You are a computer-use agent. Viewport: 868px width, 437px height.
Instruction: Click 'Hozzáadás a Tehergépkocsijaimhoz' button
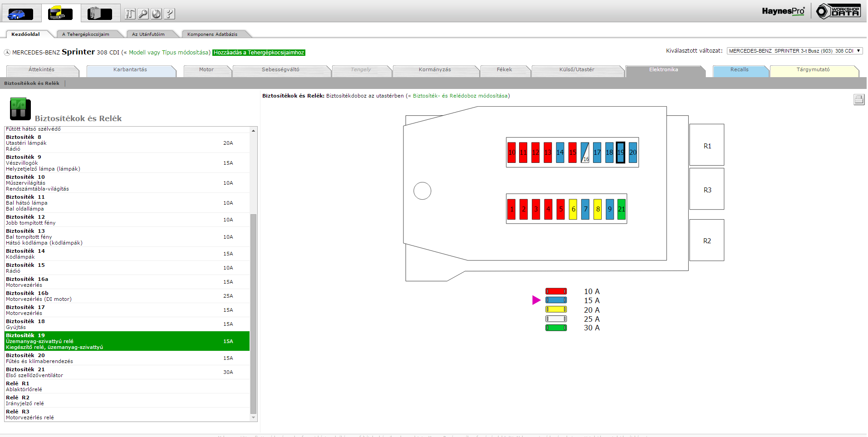click(x=259, y=53)
